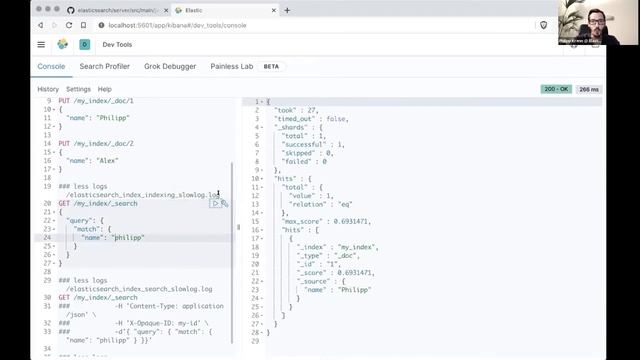Switch to the GitHub elasticsearch tab

coord(117,10)
